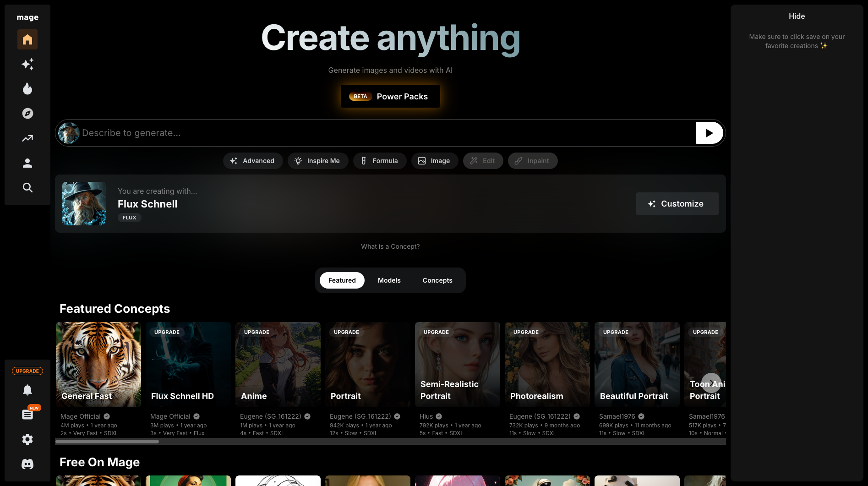This screenshot has height=486, width=868.
Task: Click the Image option button
Action: [x=435, y=161]
